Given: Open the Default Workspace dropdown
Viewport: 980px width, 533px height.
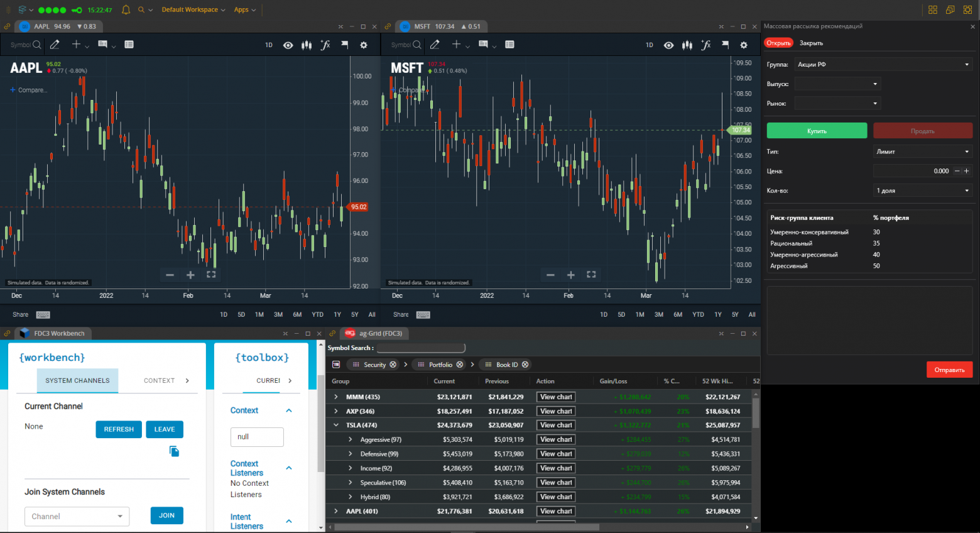Looking at the screenshot, I should pos(193,9).
